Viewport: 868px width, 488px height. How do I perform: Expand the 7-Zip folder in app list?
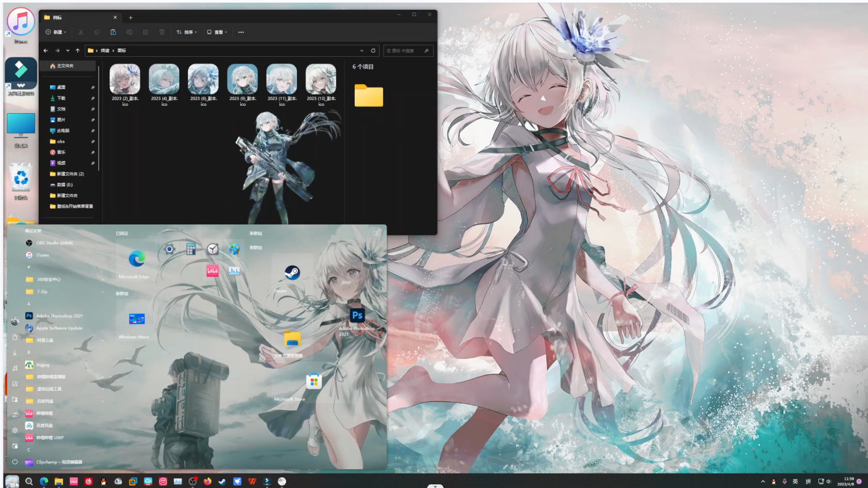(x=42, y=292)
